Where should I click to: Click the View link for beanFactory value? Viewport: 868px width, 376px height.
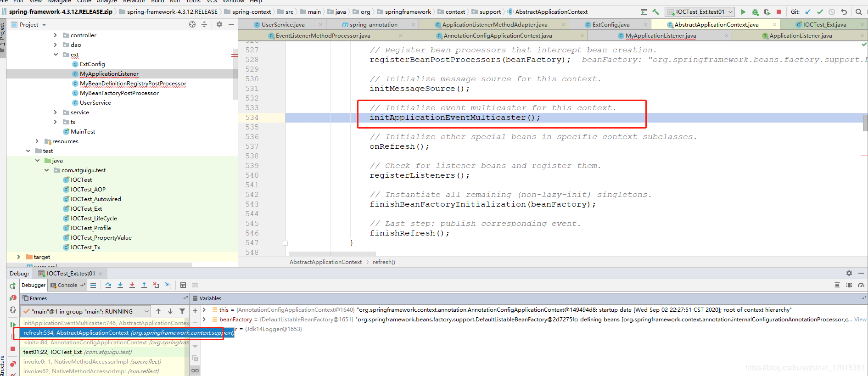[x=860, y=320]
